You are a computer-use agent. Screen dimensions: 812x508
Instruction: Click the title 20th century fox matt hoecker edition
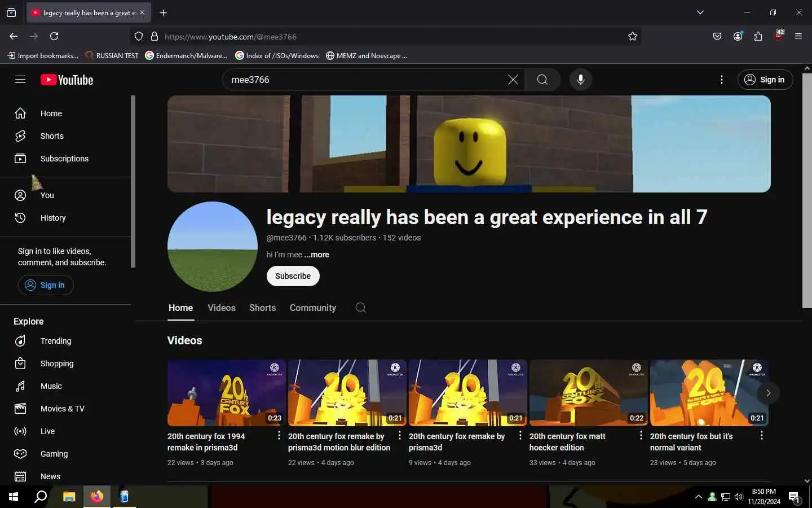click(x=567, y=442)
